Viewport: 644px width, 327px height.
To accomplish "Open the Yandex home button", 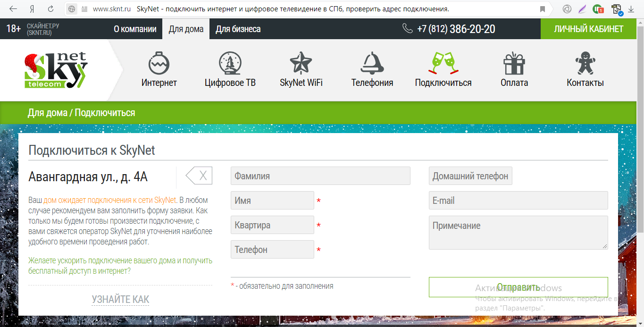I will [32, 9].
